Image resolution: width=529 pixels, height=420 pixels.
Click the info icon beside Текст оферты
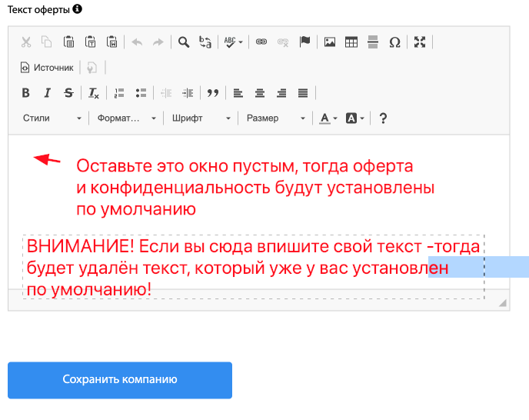77,8
